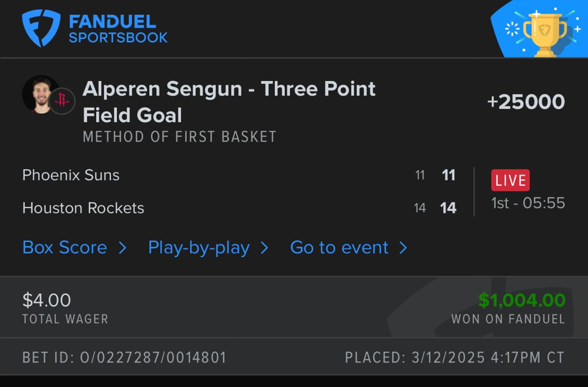Click the Method of First Basket label
588x387 pixels.
click(180, 137)
